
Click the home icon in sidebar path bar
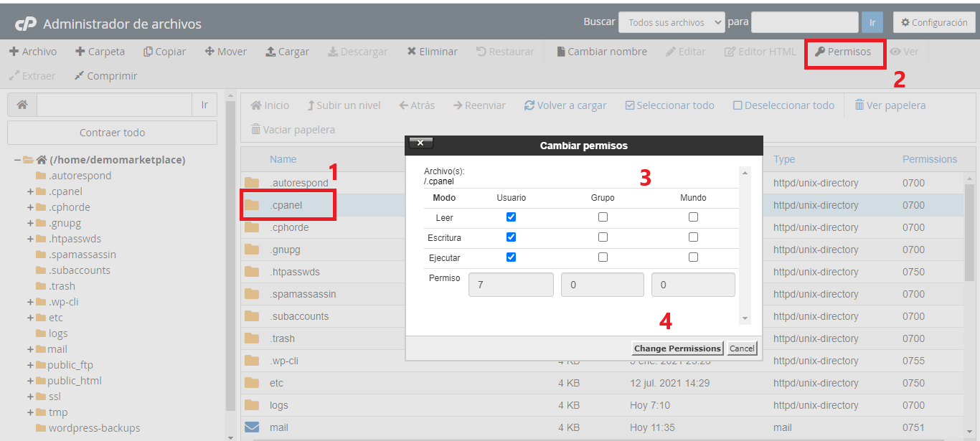(22, 105)
